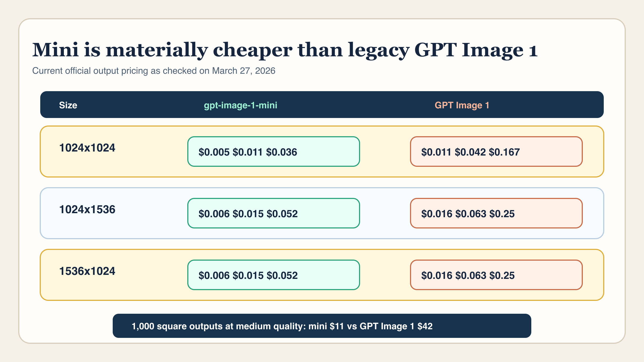Screen dimensions: 644x362
Task: Click the $0.167 price value
Action: pos(504,152)
